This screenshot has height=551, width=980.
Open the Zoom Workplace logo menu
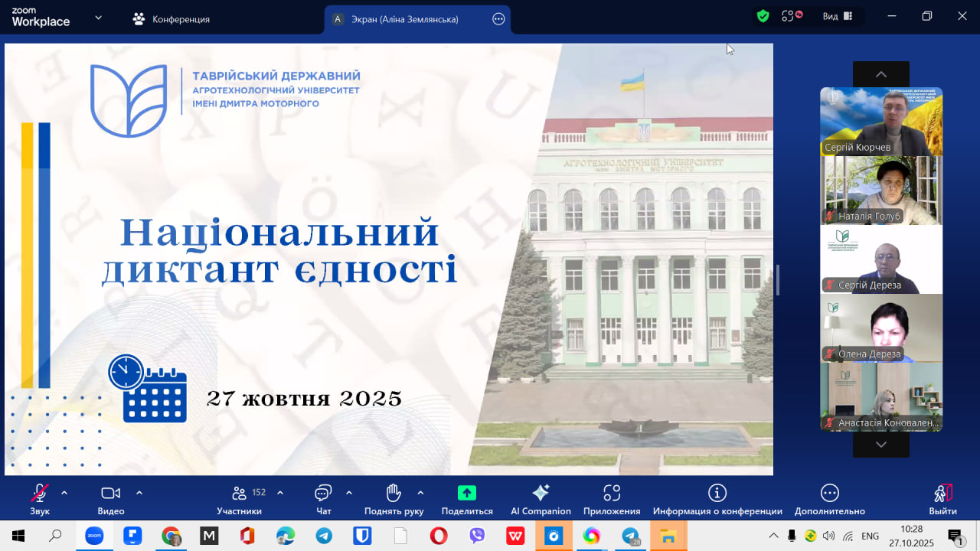click(x=41, y=17)
